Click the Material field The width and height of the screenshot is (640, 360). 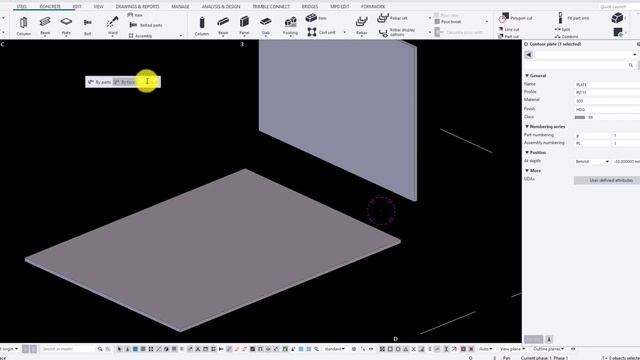(607, 101)
